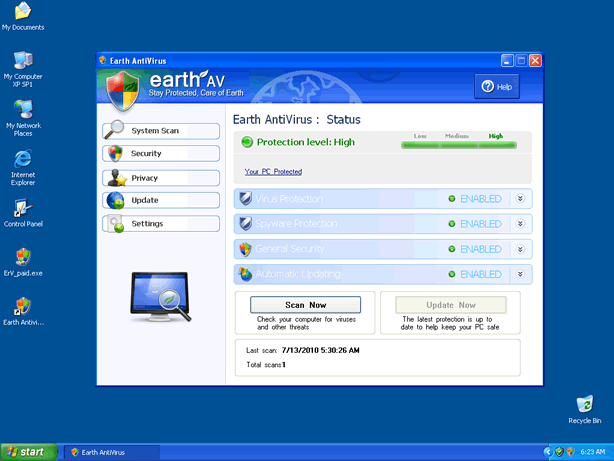Toggle Spyware Protection ENABLED indicator
The height and width of the screenshot is (461, 614).
tap(476, 224)
